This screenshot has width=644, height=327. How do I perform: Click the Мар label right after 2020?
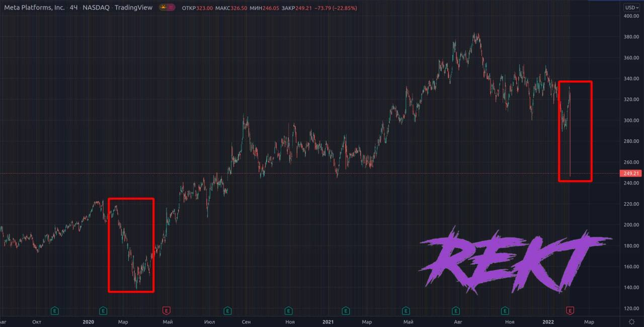point(123,321)
